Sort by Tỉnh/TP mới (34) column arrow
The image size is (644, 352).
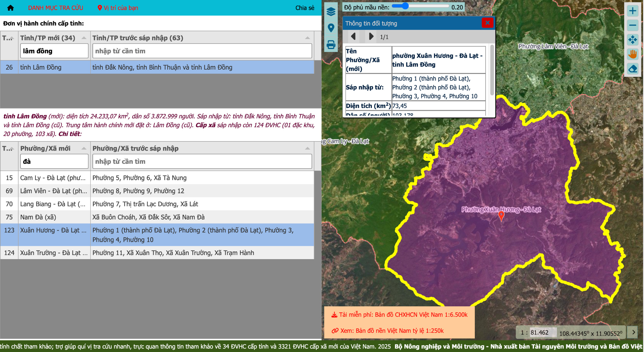[x=84, y=38]
